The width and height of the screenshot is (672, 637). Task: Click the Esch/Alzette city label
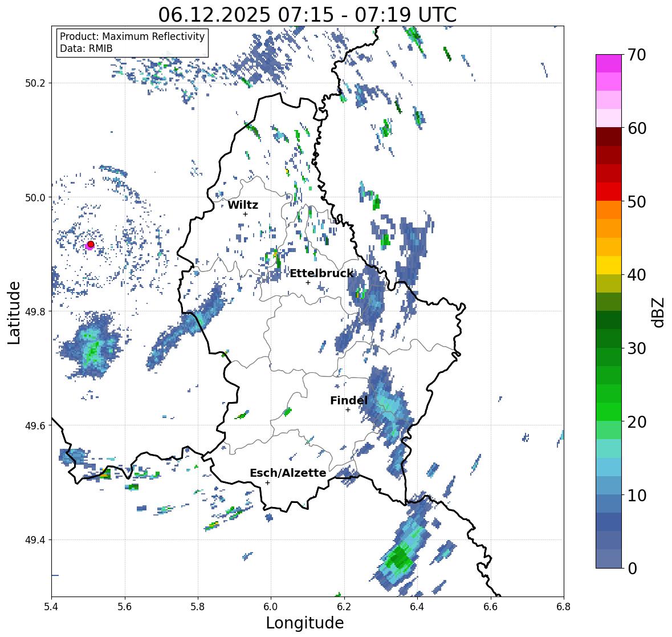pos(288,473)
